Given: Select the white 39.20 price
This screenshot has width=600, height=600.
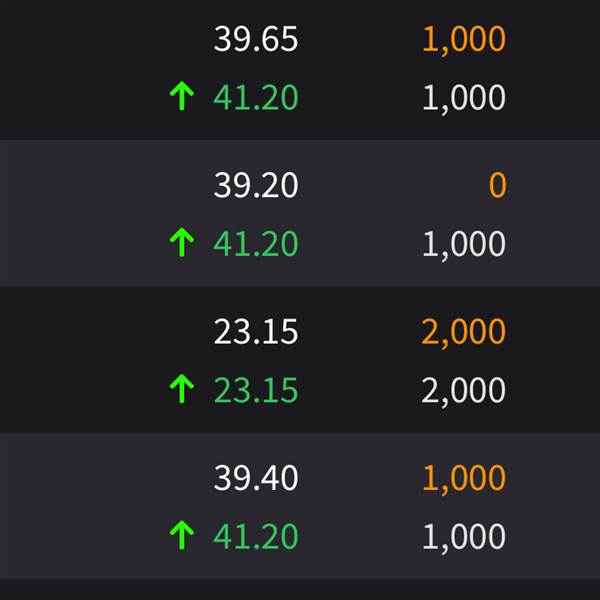Looking at the screenshot, I should tap(256, 185).
